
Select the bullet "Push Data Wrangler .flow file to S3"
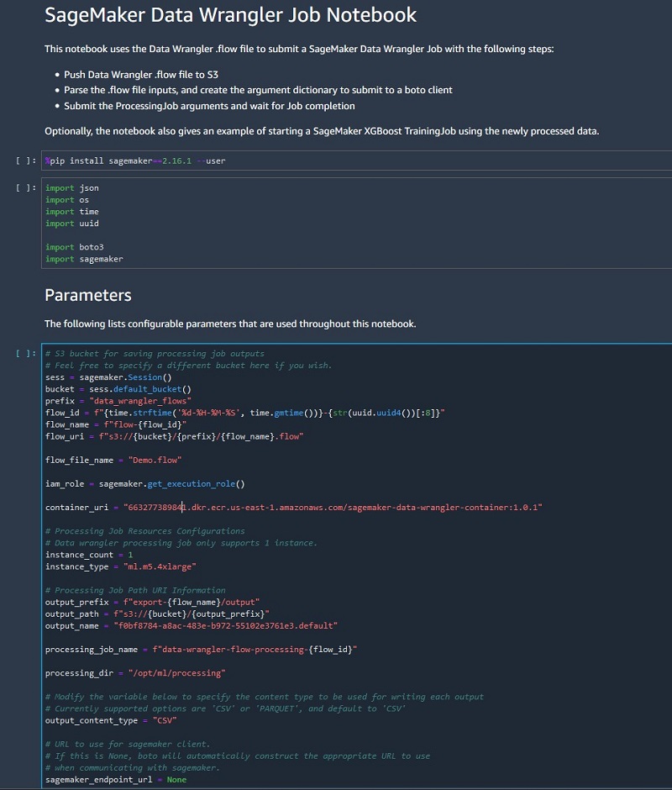click(141, 75)
